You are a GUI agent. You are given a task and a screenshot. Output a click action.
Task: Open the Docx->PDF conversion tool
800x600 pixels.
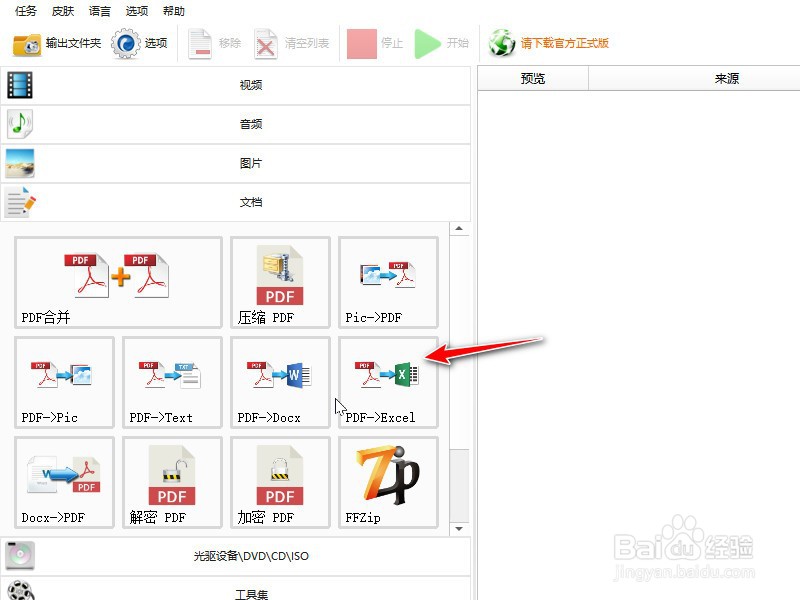[64, 482]
